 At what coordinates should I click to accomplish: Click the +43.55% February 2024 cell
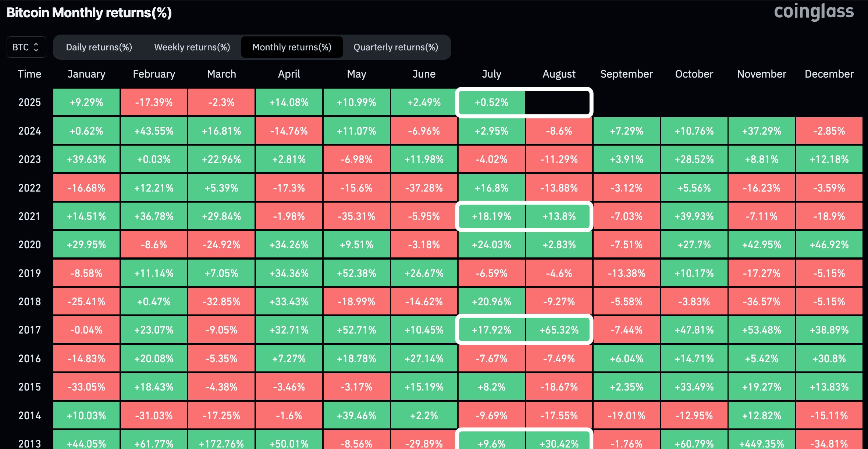[154, 131]
